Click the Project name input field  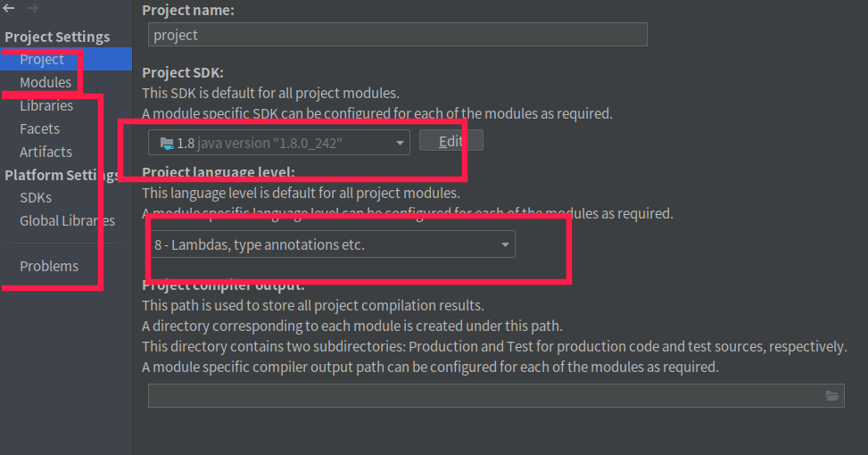(x=398, y=35)
